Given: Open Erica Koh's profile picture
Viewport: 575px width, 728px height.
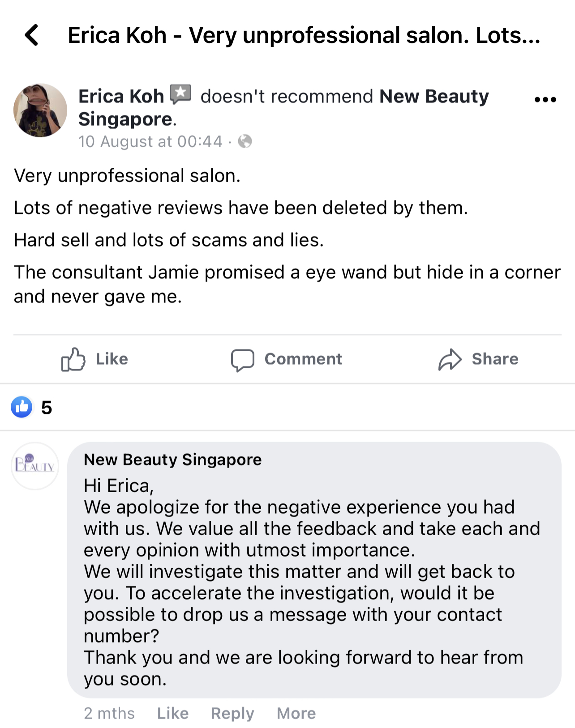Looking at the screenshot, I should click(x=40, y=110).
